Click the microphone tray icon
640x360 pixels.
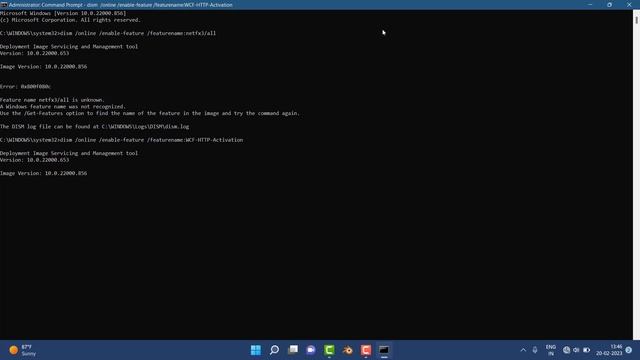coord(535,350)
